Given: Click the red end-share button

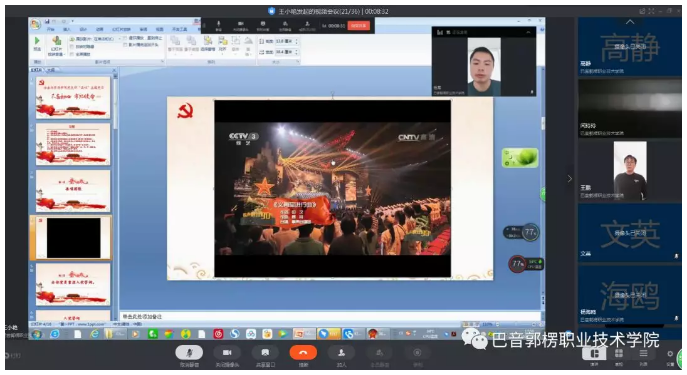Looking at the screenshot, I should 358,26.
